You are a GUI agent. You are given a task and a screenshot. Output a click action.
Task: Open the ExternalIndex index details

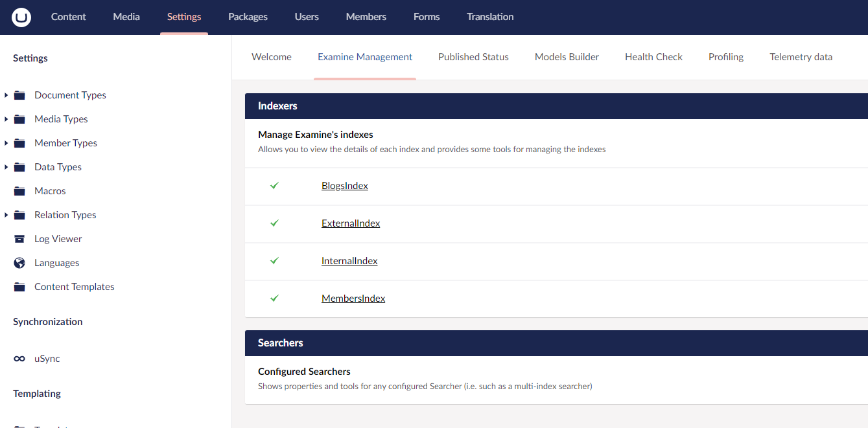click(x=351, y=223)
